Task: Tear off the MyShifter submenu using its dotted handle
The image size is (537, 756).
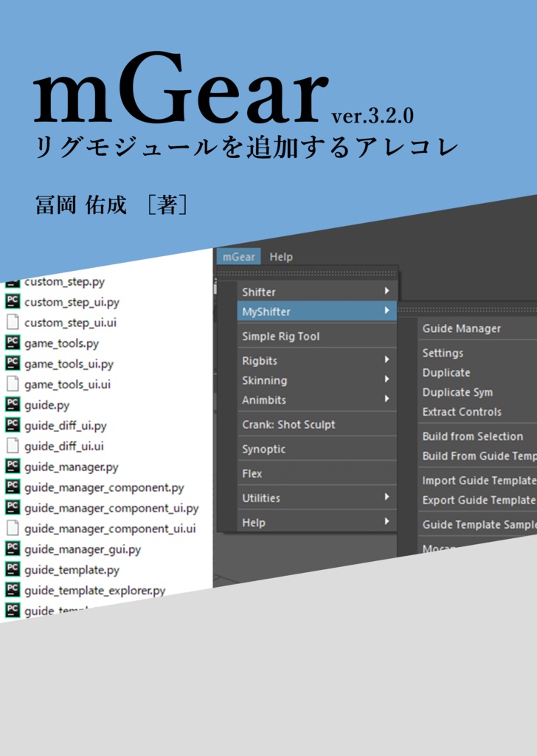Action: 467,309
